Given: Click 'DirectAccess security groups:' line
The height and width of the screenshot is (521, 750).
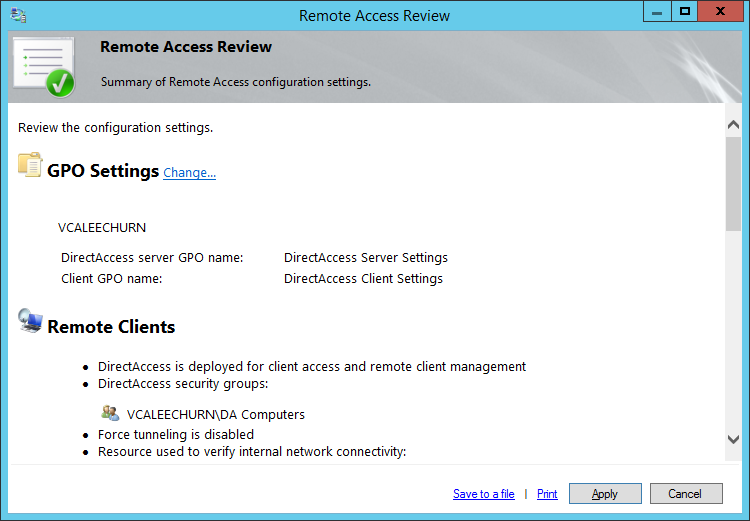Looking at the screenshot, I should tap(183, 384).
